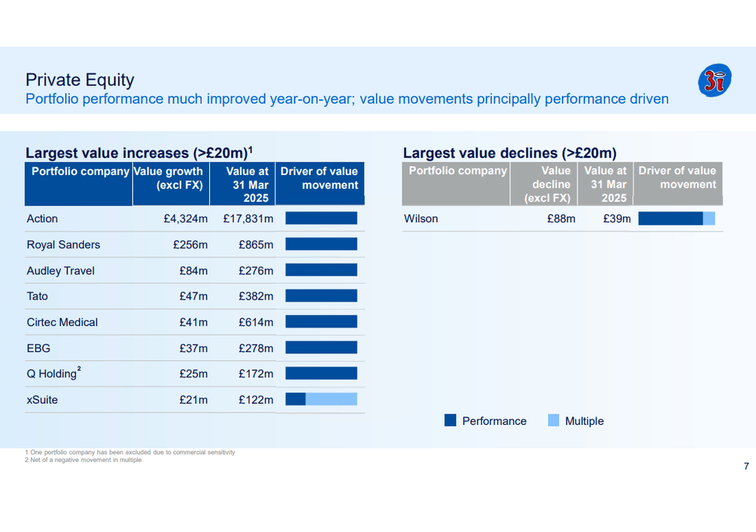Select Wilson's driver of value movement bar
The width and height of the screenshot is (756, 532).
(x=675, y=218)
